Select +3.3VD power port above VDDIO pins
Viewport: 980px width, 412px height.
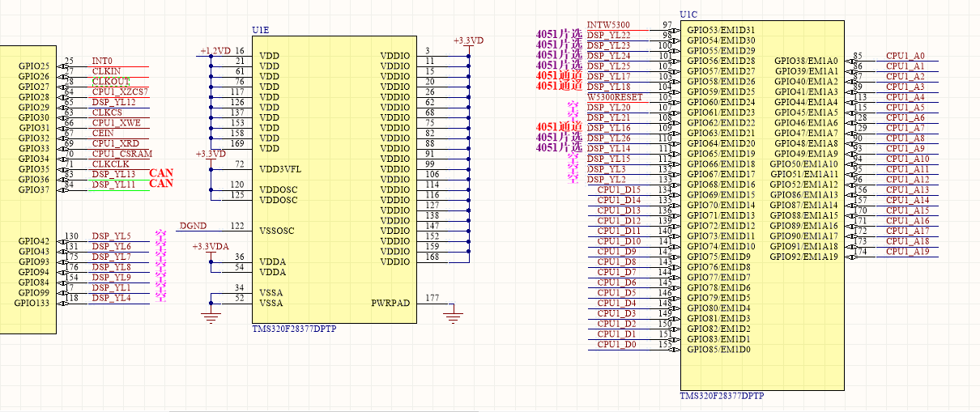click(x=468, y=40)
